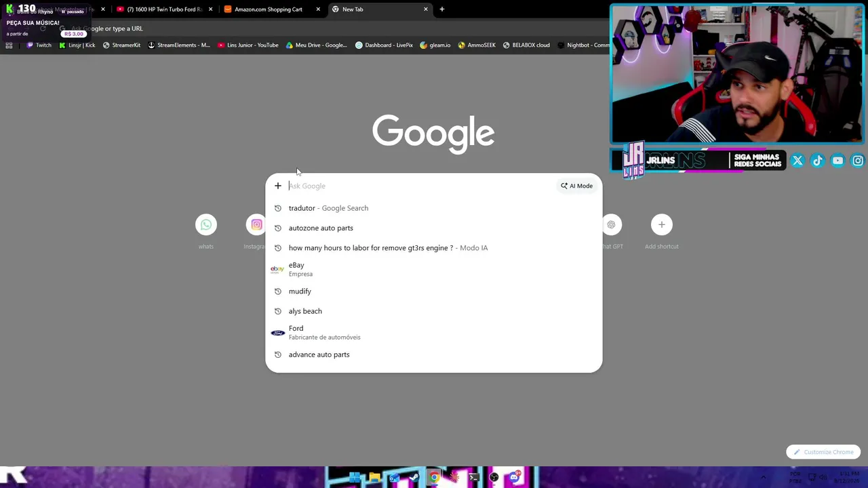Select the 'tradutor' search suggestion
The image size is (868, 488).
pos(434,208)
